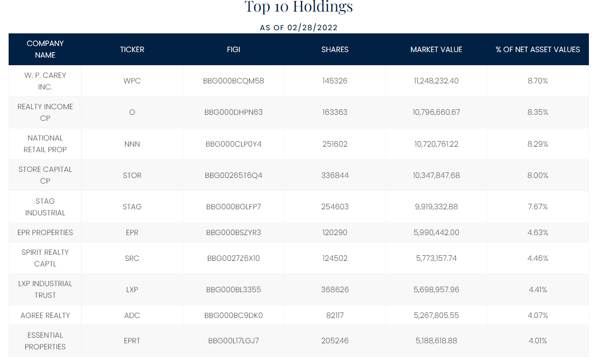Select the Market Value column header

[436, 50]
